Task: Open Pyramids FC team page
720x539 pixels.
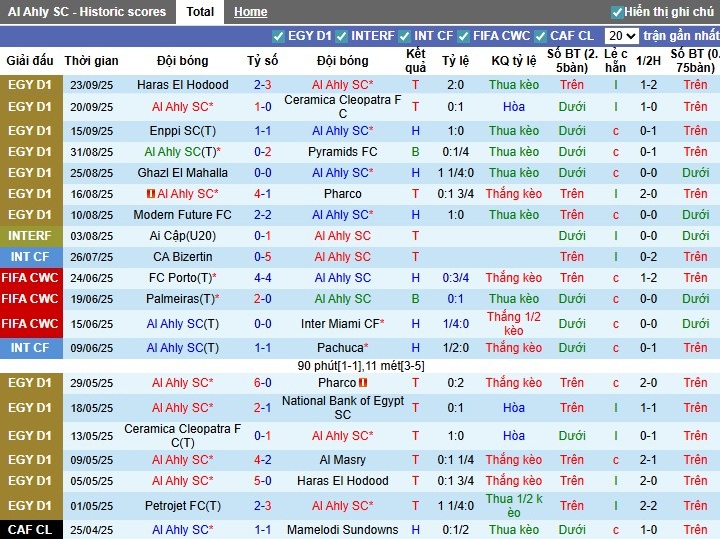Action: click(342, 152)
